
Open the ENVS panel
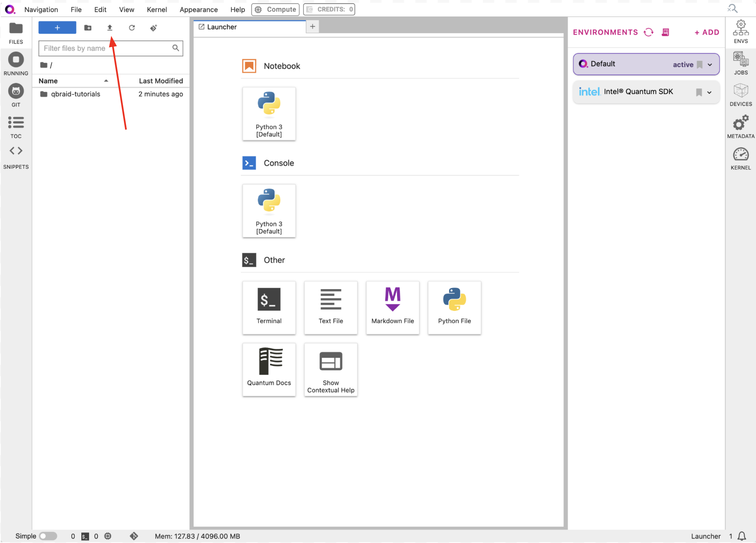741,32
